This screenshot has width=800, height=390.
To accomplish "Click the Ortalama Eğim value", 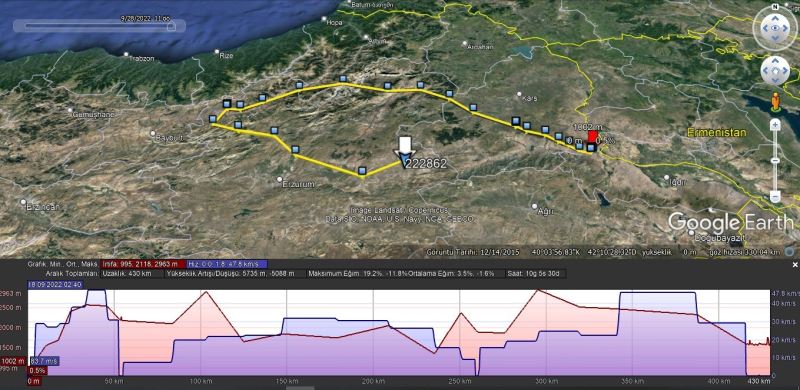I will click(x=451, y=274).
